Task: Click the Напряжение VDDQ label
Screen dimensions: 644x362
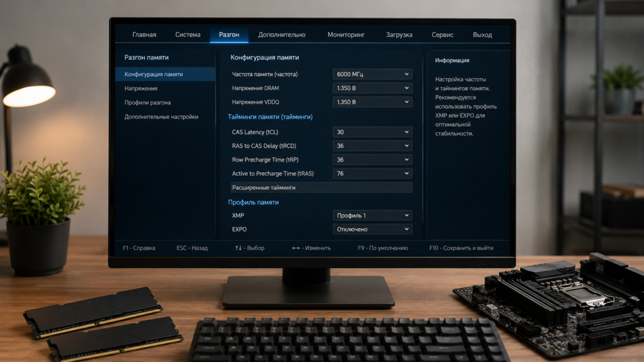Action: click(255, 102)
